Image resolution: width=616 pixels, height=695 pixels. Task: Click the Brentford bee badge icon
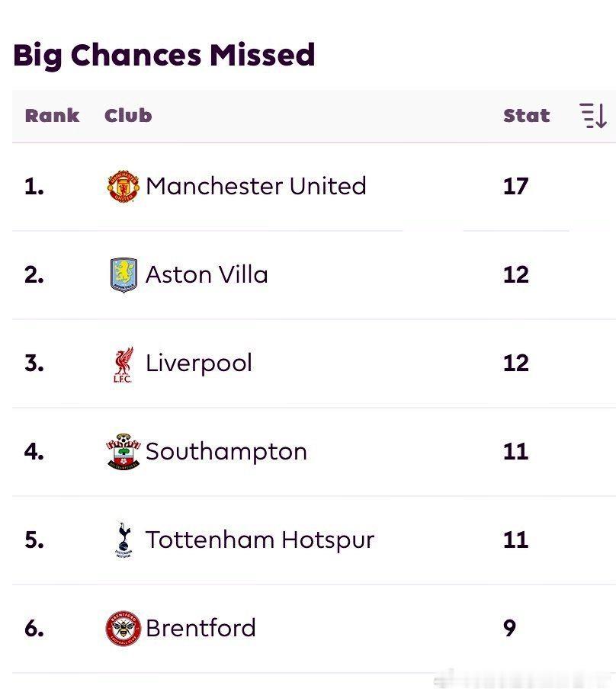pyautogui.click(x=123, y=629)
